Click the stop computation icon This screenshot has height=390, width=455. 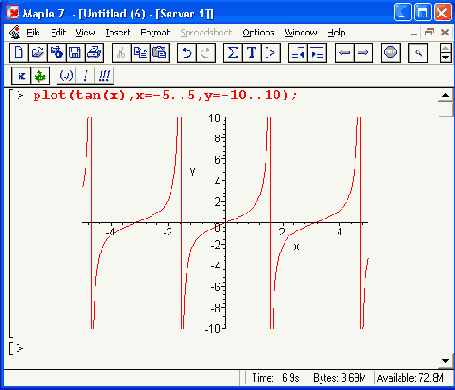point(391,53)
